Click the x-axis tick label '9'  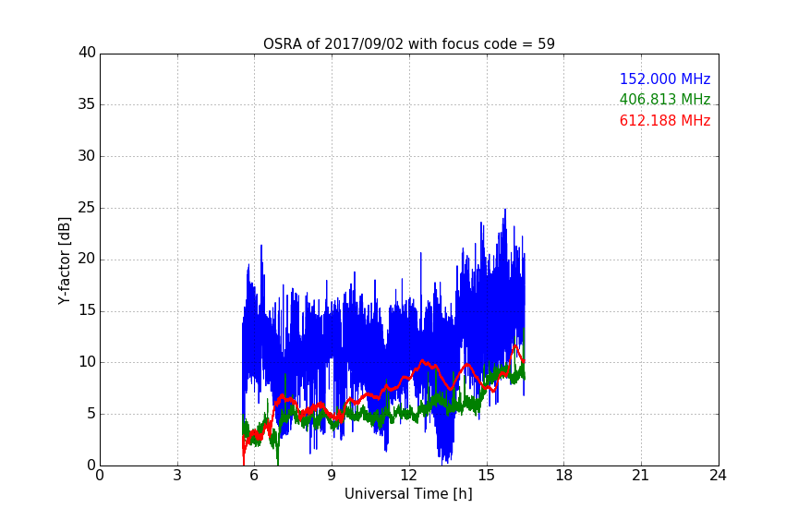click(332, 476)
